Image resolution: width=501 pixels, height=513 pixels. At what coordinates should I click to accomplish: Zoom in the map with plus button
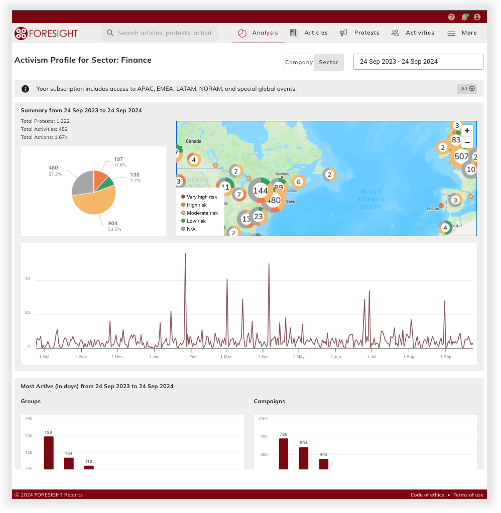pyautogui.click(x=467, y=131)
